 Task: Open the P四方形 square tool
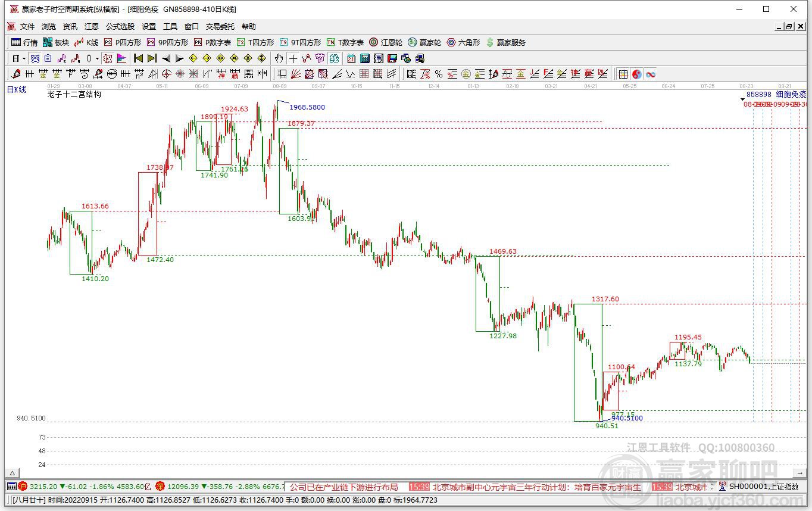point(123,42)
